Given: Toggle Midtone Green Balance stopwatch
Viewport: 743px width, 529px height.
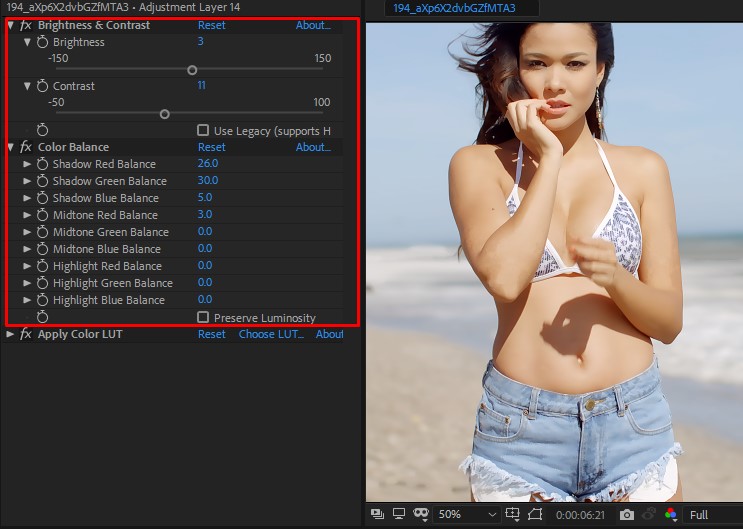Looking at the screenshot, I should coord(43,232).
